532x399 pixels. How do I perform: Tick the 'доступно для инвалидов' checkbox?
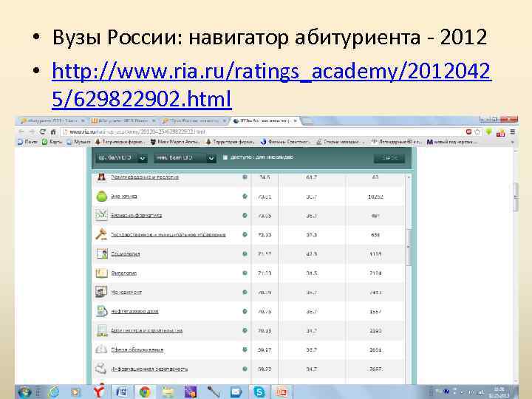pyautogui.click(x=225, y=157)
